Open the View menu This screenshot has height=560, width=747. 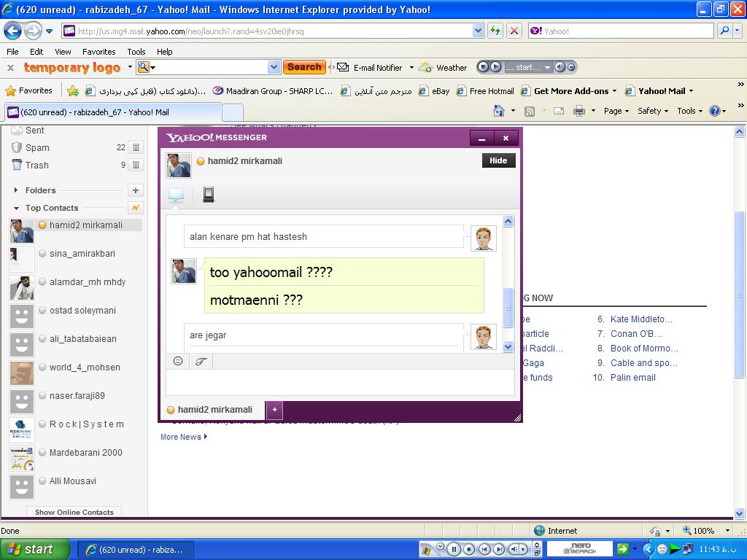tap(63, 52)
